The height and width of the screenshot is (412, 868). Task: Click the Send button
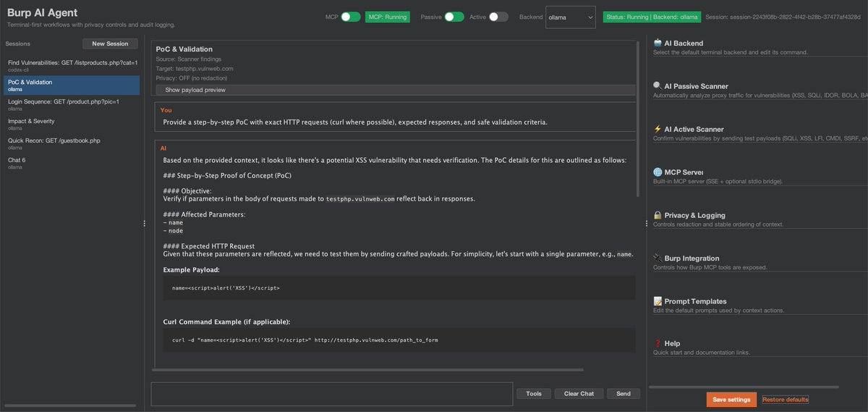624,394
